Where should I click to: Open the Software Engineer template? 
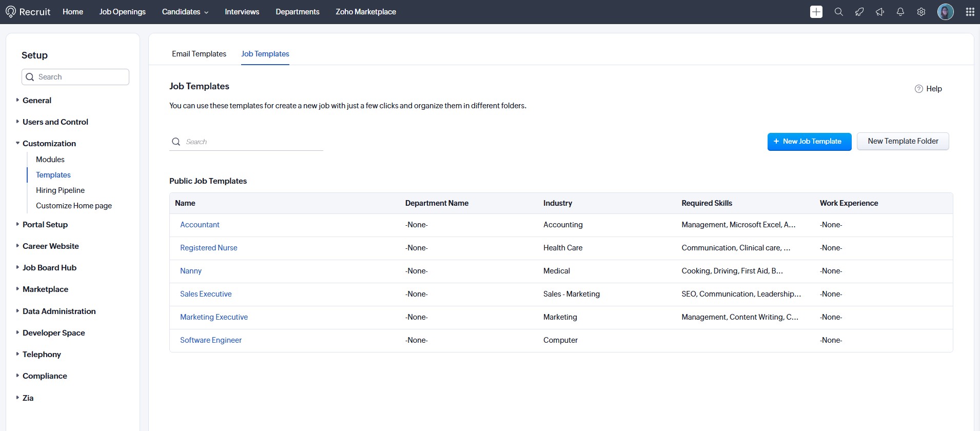tap(211, 340)
